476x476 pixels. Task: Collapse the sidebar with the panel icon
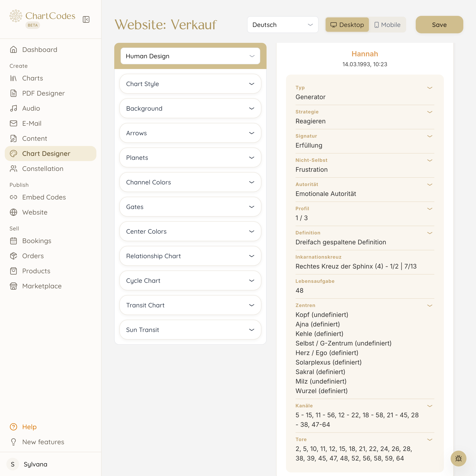pos(86,19)
